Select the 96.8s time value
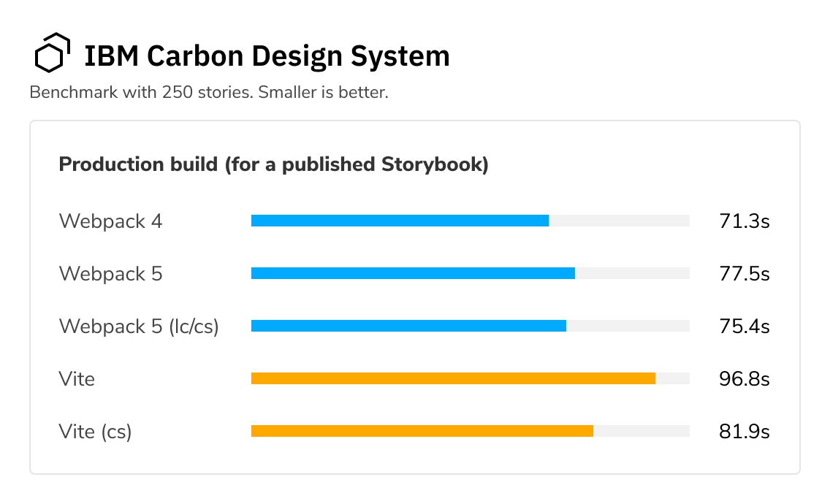 click(745, 379)
